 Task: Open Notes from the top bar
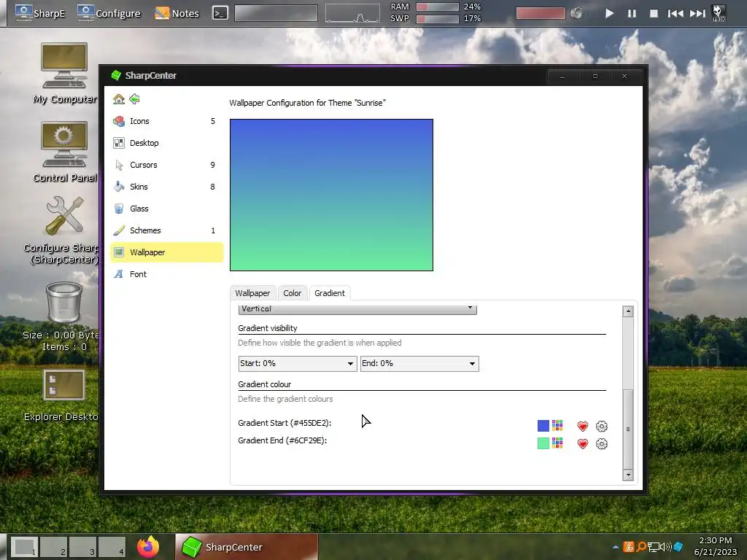pyautogui.click(x=177, y=13)
